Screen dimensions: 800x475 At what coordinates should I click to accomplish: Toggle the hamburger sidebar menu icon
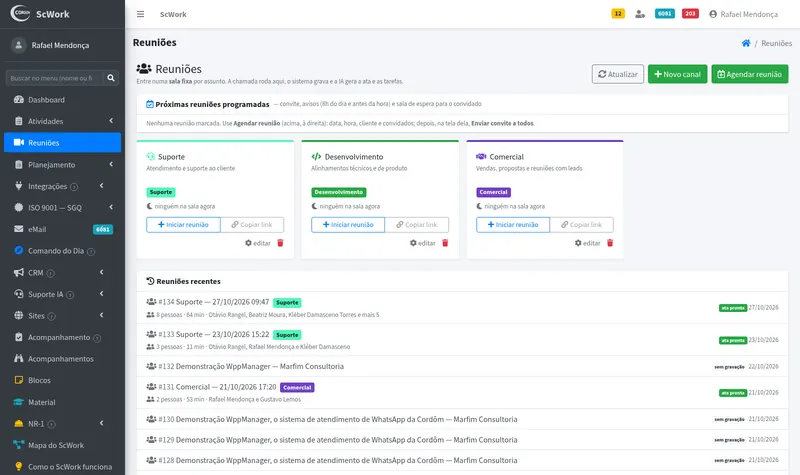pyautogui.click(x=140, y=14)
